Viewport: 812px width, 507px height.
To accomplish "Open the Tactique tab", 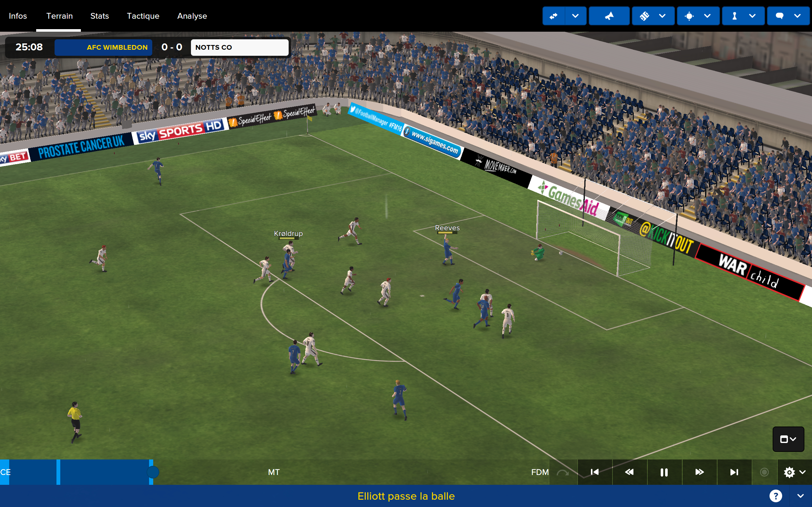I will pyautogui.click(x=143, y=16).
